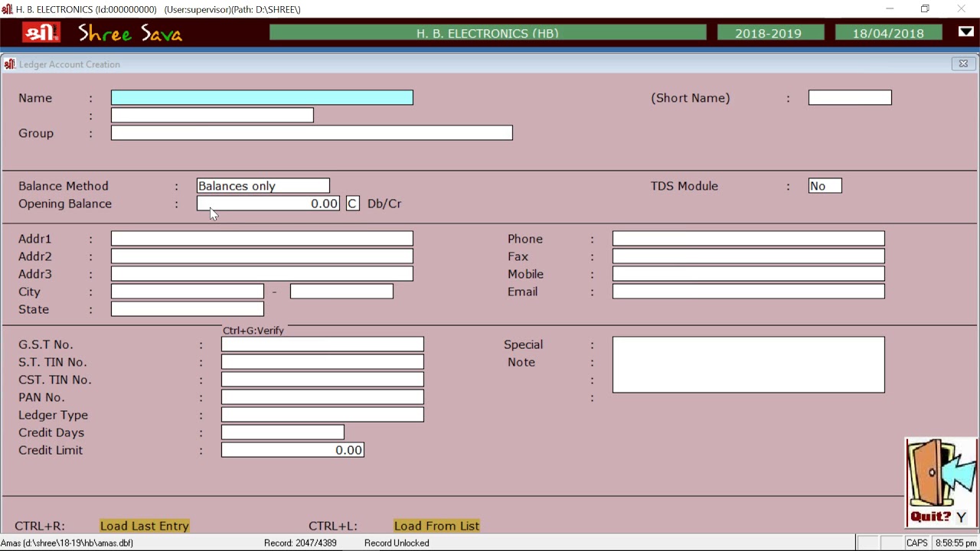Viewport: 980px width, 551px height.
Task: Click Load Last Entry shortcut label
Action: click(x=145, y=526)
